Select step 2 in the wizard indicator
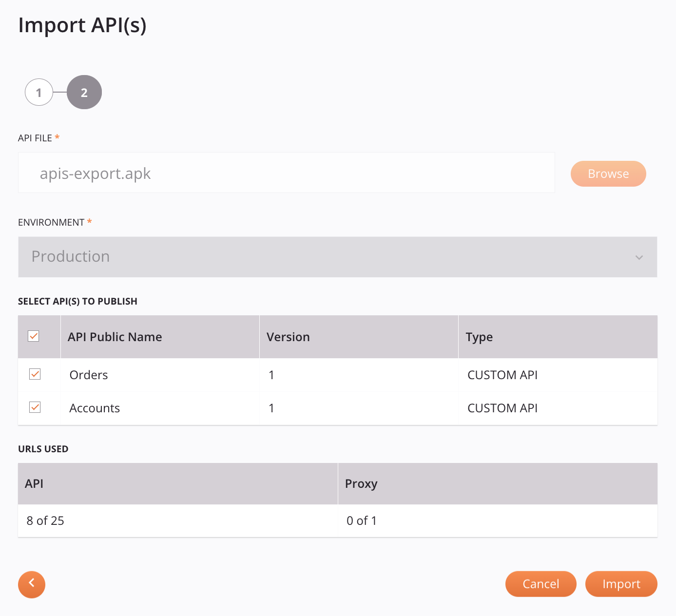This screenshot has height=616, width=676. [x=84, y=92]
